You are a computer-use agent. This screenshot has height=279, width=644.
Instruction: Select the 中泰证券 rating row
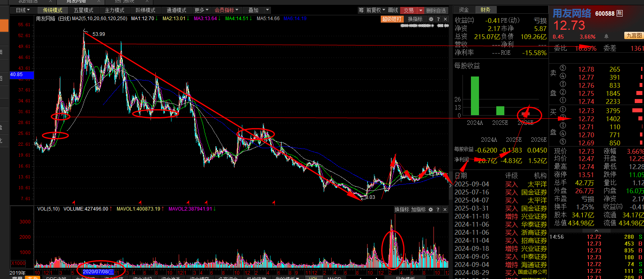500,257
